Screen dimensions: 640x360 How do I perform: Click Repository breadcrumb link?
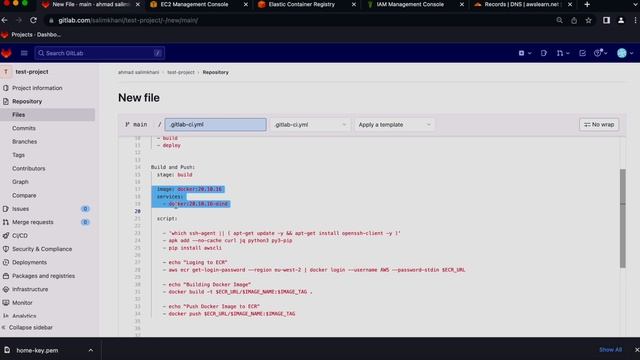tap(216, 72)
